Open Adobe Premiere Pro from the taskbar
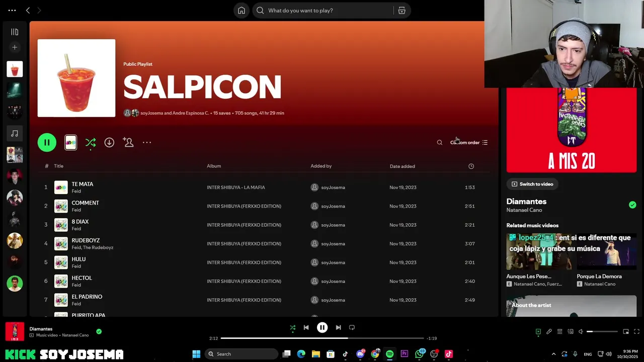Image resolution: width=644 pixels, height=362 pixels. tap(404, 354)
